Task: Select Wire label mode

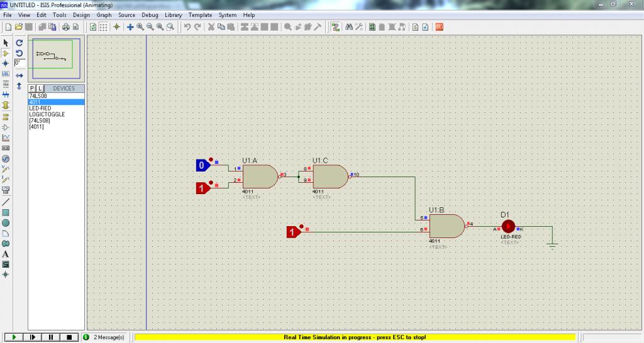Action: coord(6,74)
